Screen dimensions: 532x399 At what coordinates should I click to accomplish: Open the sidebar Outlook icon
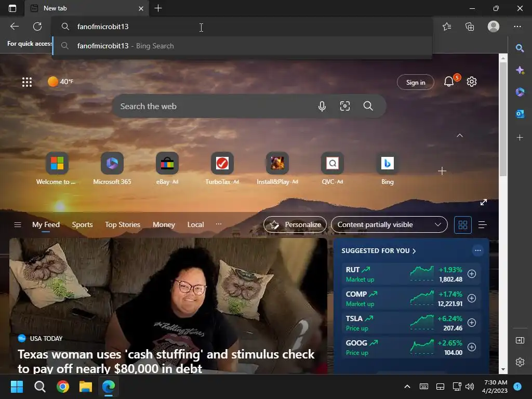click(520, 114)
